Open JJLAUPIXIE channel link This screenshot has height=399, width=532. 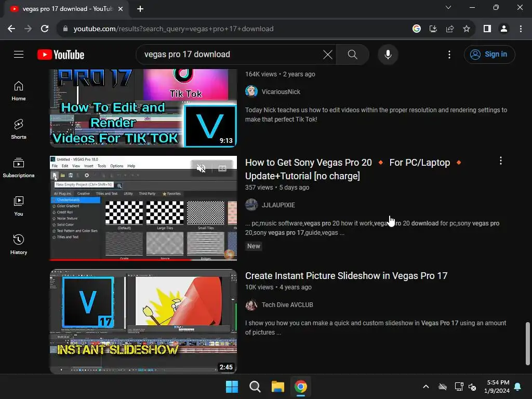tap(278, 205)
